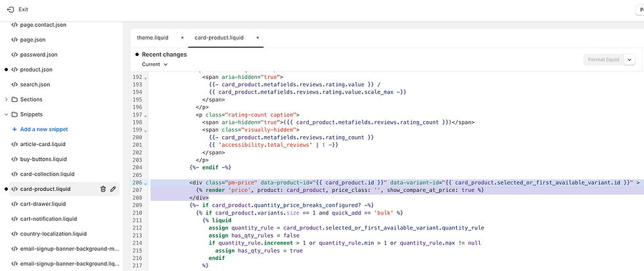Click Add a new snippet link
644x271 pixels.
[x=44, y=129]
